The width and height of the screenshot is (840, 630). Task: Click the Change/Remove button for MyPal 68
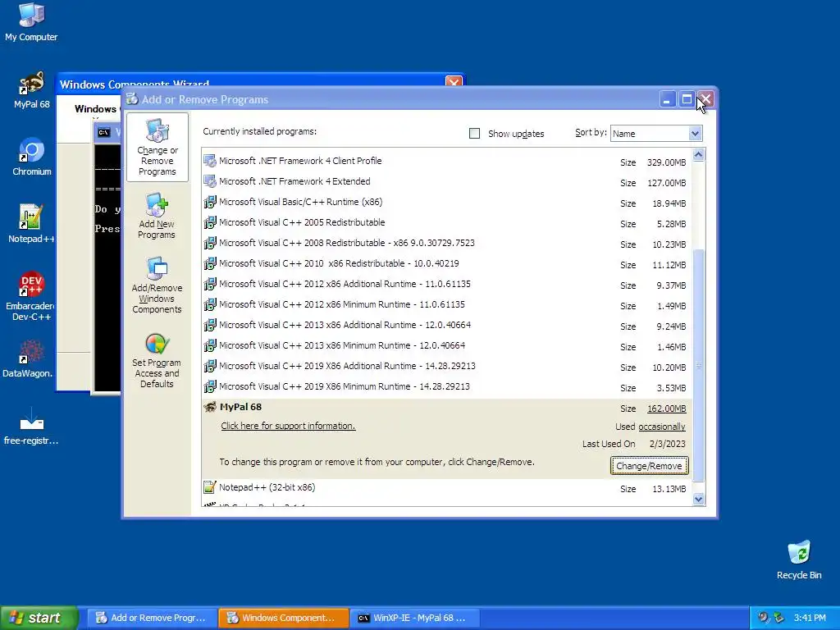(650, 466)
